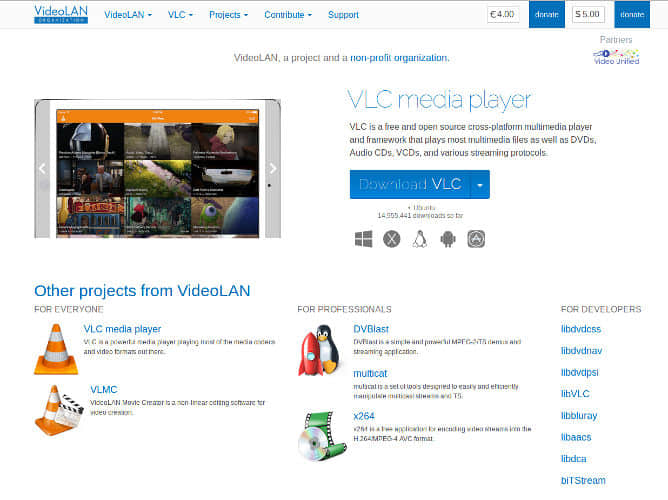Open the Video United partner logo
Screen dimensions: 668x500
click(616, 57)
